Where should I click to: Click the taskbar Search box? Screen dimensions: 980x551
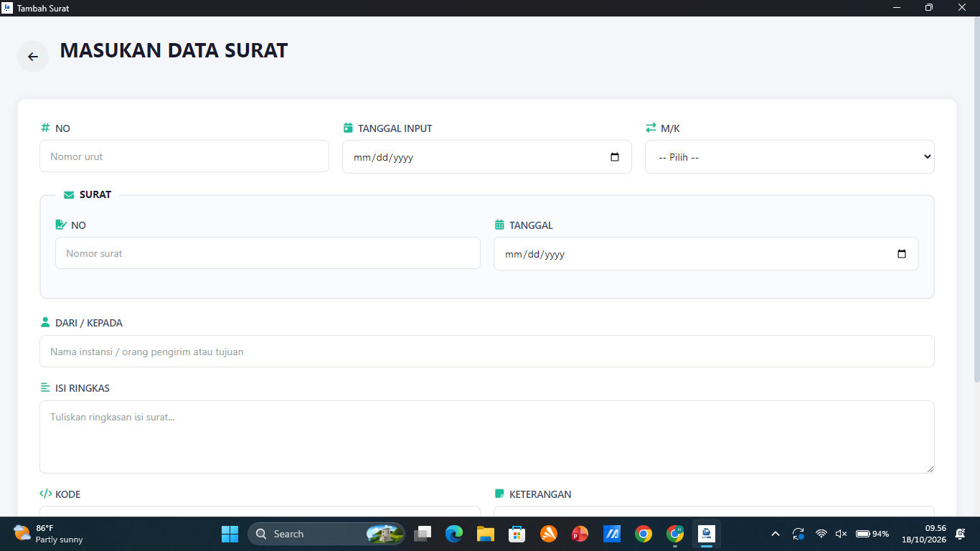click(326, 534)
